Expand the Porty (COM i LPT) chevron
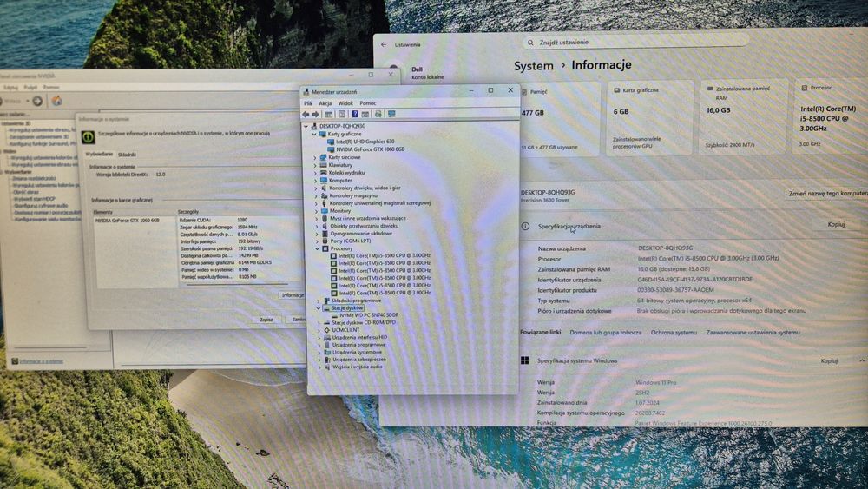 tap(317, 241)
